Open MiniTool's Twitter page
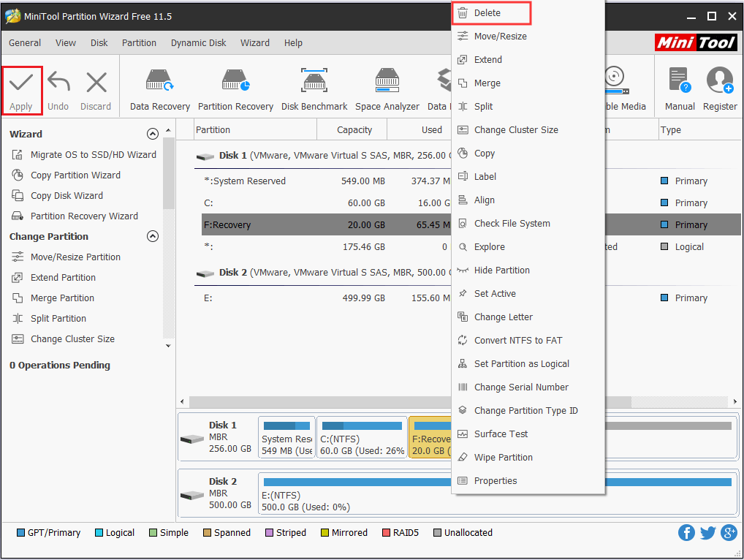The width and height of the screenshot is (744, 560). pos(707,532)
